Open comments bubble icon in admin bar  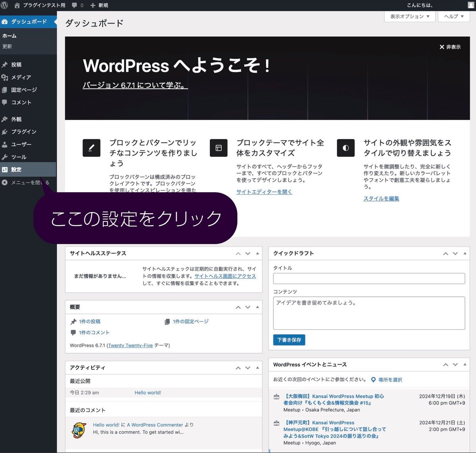pyautogui.click(x=75, y=5)
